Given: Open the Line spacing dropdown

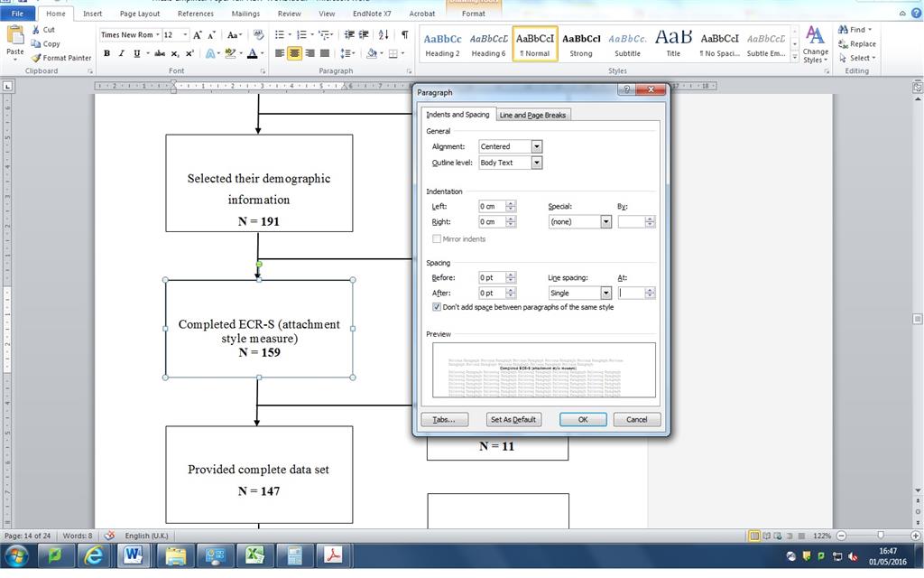Looking at the screenshot, I should pyautogui.click(x=605, y=294).
